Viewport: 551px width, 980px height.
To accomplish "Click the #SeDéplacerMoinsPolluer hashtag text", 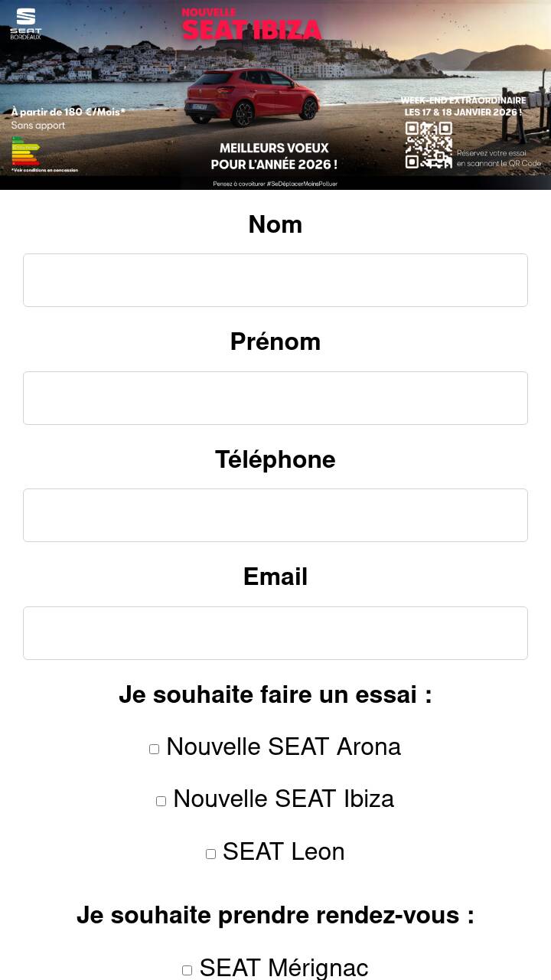I will tap(275, 184).
